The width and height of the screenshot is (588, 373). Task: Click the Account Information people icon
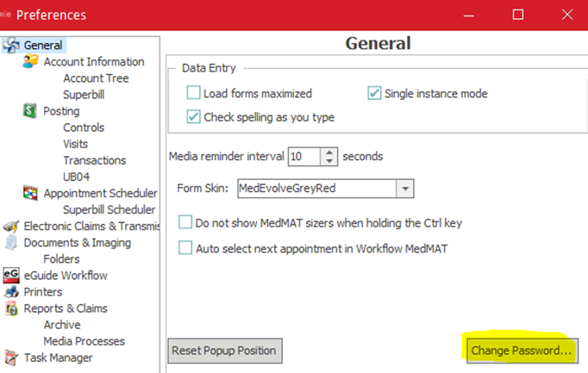pyautogui.click(x=30, y=62)
